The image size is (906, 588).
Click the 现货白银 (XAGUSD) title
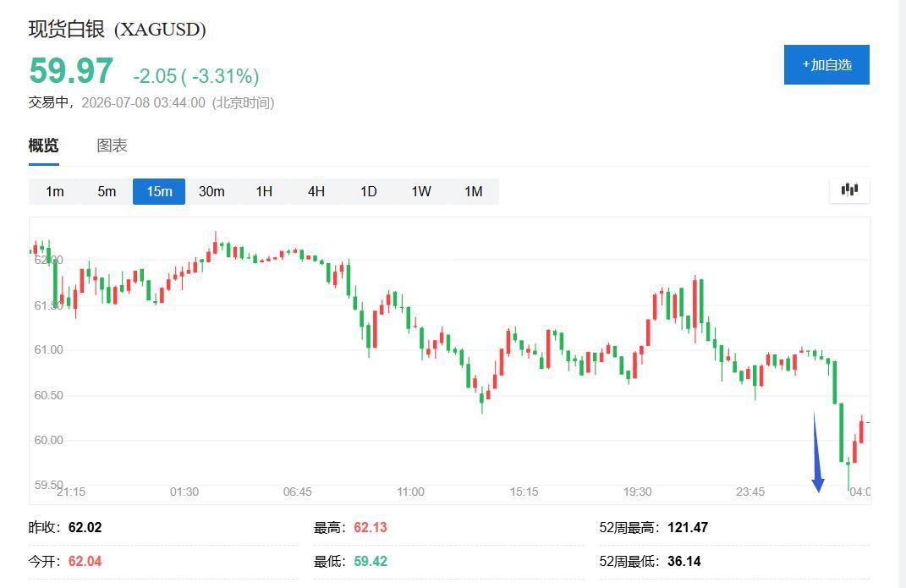(x=118, y=29)
